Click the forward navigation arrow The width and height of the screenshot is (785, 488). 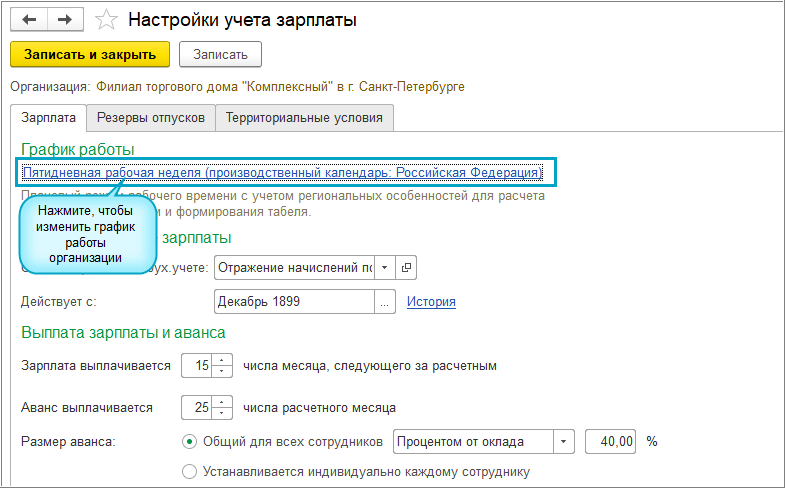(x=65, y=20)
